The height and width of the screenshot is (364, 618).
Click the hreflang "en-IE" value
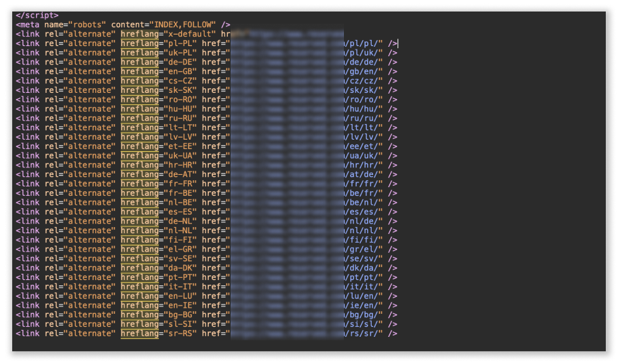click(180, 305)
